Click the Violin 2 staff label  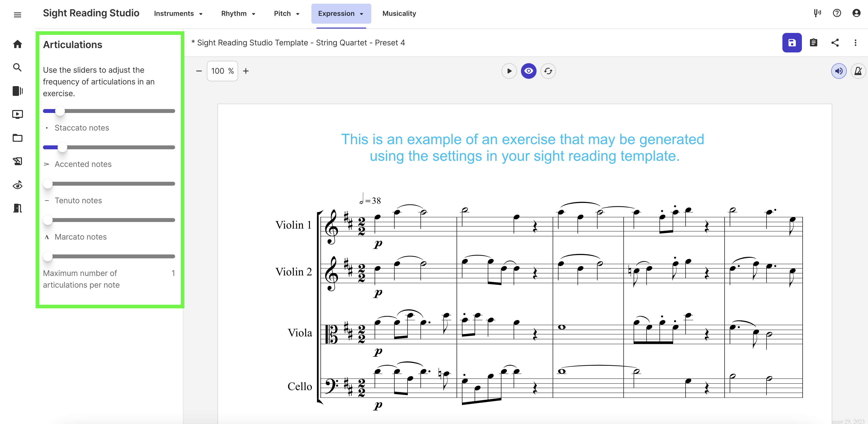293,272
